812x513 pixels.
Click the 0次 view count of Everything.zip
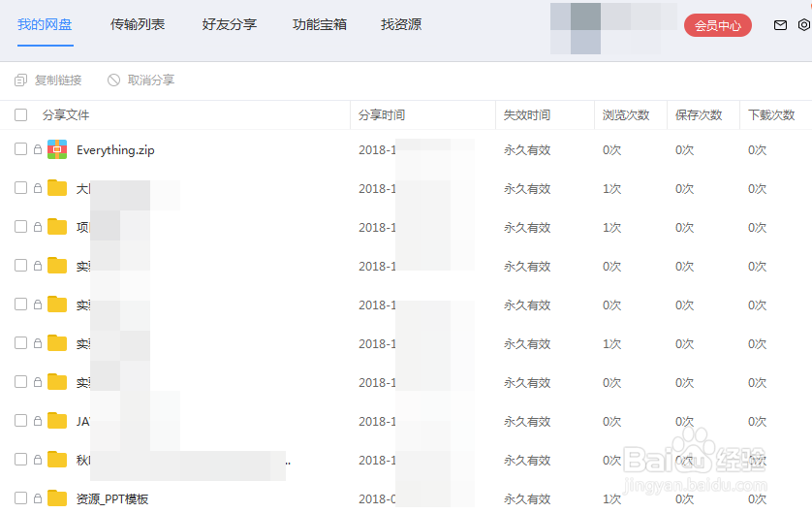pos(611,149)
